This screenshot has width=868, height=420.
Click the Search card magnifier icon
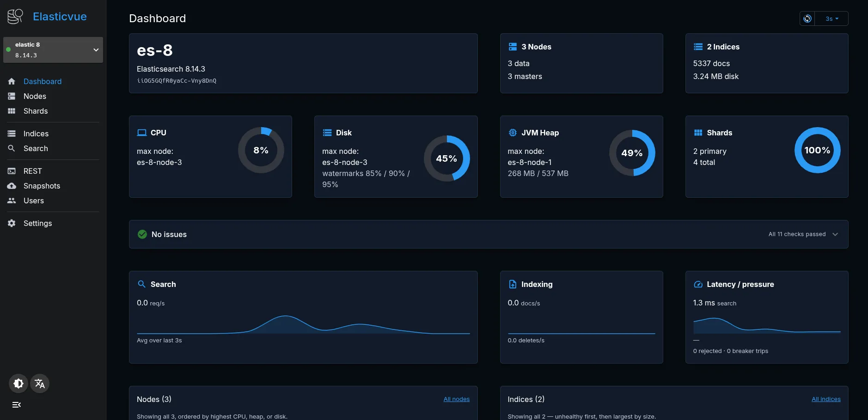[x=141, y=284]
